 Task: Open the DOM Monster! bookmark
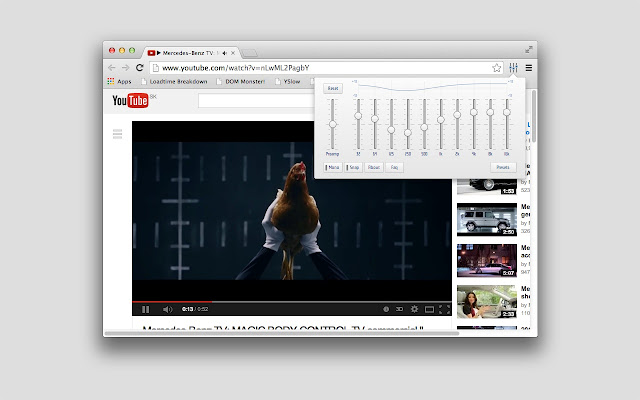click(x=241, y=82)
